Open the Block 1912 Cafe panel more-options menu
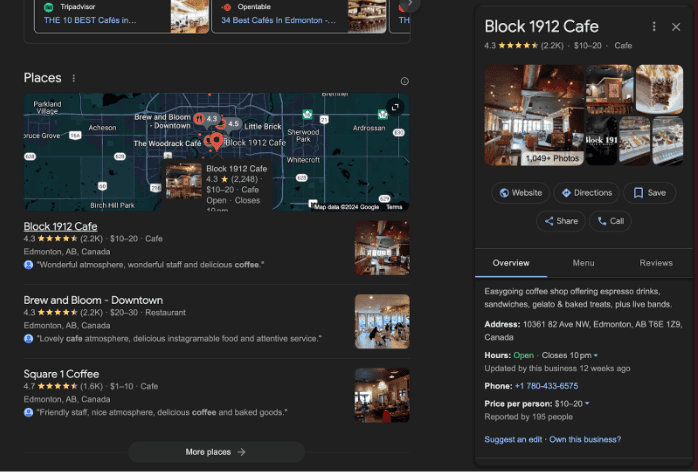Image resolution: width=698 pixels, height=472 pixels. tap(653, 27)
